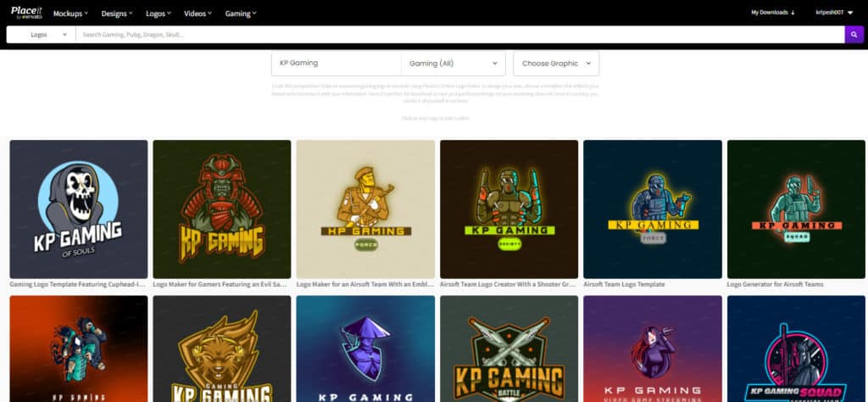Click the Placeit by Envato logo
Image resolution: width=868 pixels, height=402 pixels.
(26, 13)
